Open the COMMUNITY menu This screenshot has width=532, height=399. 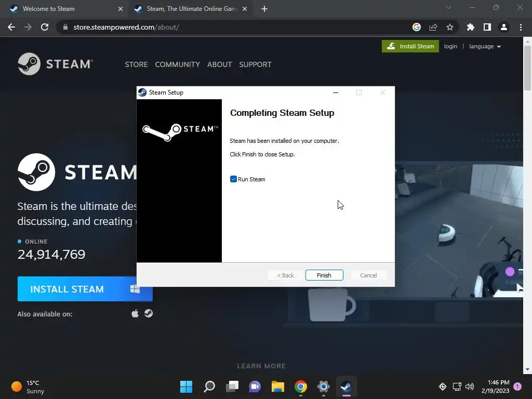[x=177, y=64]
